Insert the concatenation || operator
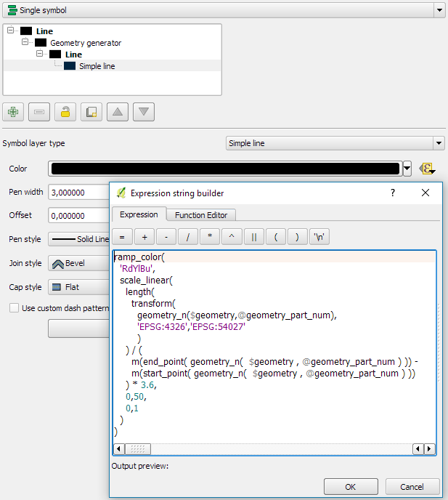 pyautogui.click(x=253, y=237)
